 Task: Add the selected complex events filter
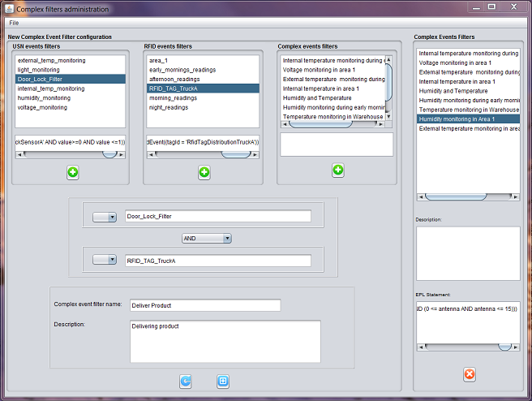point(338,170)
